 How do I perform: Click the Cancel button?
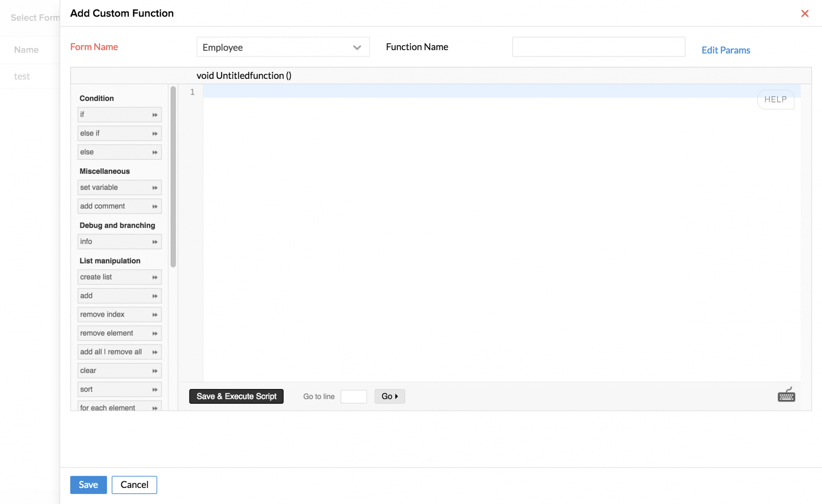tap(134, 485)
